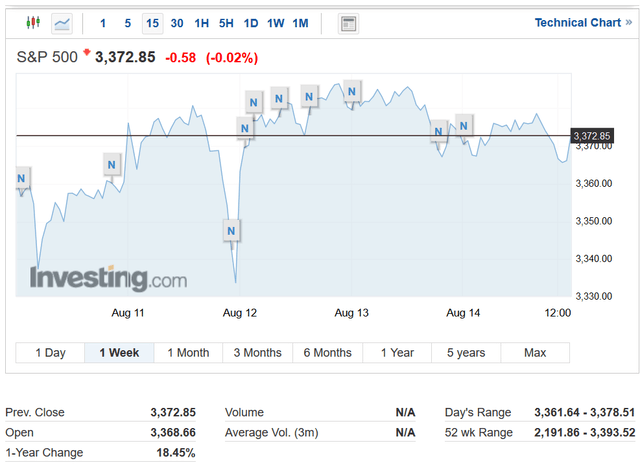Switch to the 1 Month range tab
Screen dimensions: 640x465
(188, 353)
